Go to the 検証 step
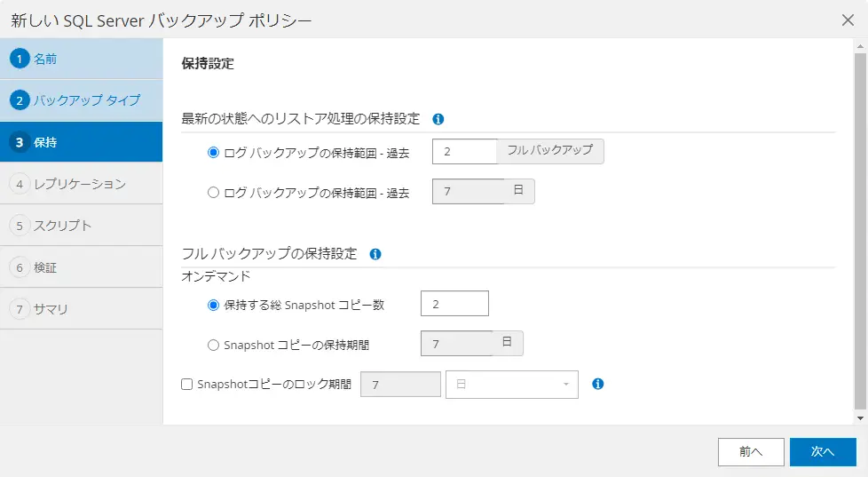Screen dimensions: 868x477 82,267
